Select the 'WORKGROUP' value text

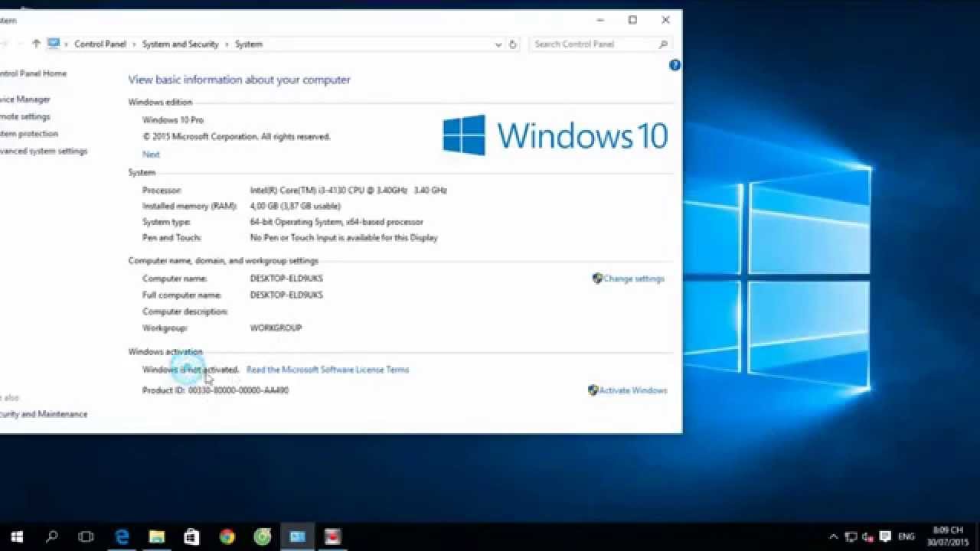coord(276,328)
